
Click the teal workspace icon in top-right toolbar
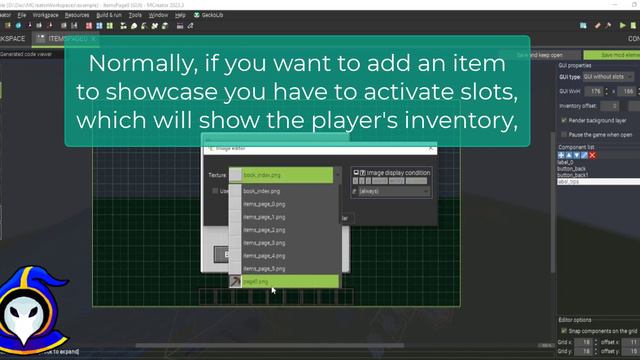[x=583, y=25]
